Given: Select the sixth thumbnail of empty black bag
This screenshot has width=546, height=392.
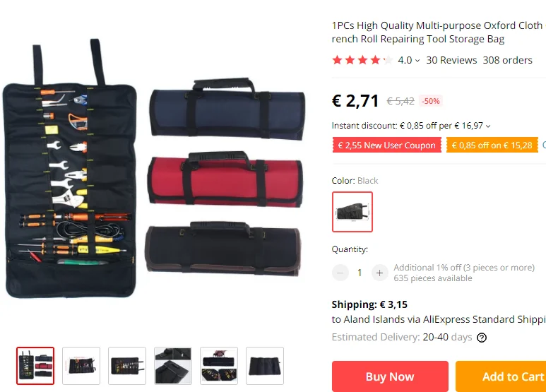Looking at the screenshot, I should [x=265, y=366].
